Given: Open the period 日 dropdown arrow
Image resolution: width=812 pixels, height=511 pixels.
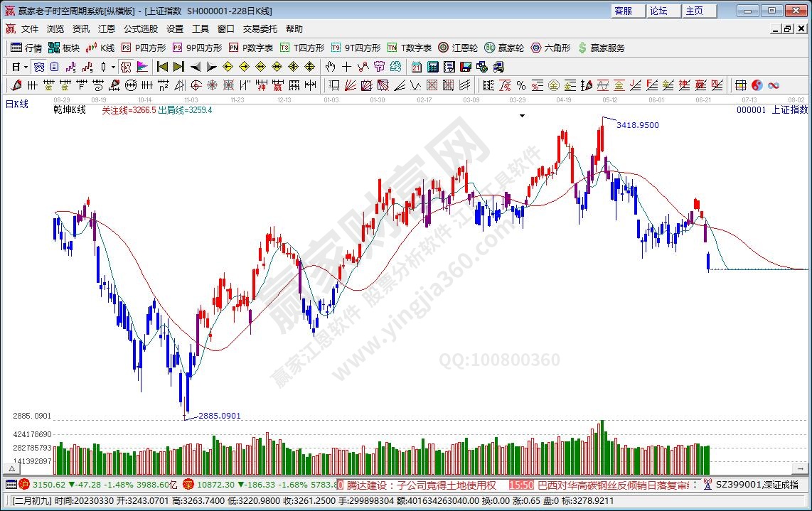Looking at the screenshot, I should (26, 67).
